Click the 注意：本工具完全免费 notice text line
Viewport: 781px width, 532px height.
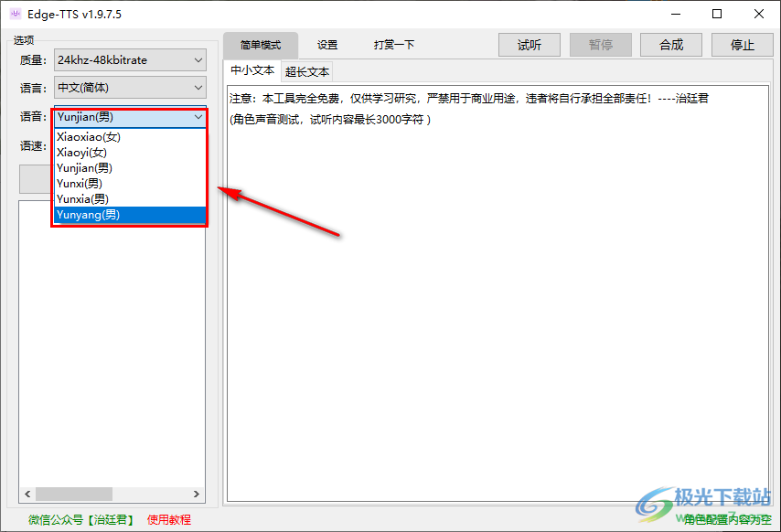click(469, 99)
